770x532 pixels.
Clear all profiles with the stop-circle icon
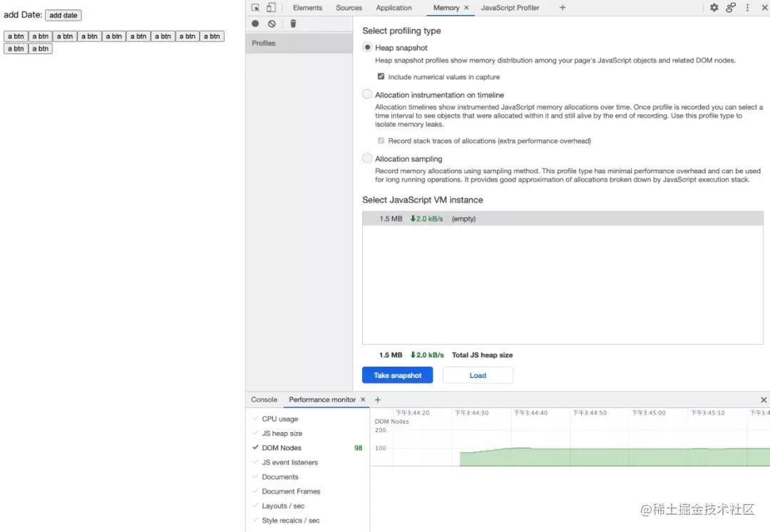272,24
